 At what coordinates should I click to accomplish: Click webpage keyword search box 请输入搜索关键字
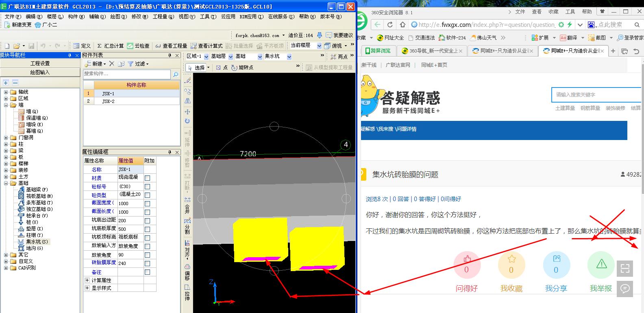point(596,94)
